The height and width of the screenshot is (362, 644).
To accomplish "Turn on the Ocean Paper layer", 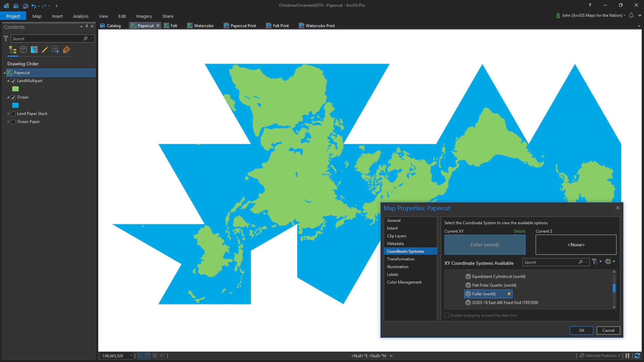I will [13, 122].
